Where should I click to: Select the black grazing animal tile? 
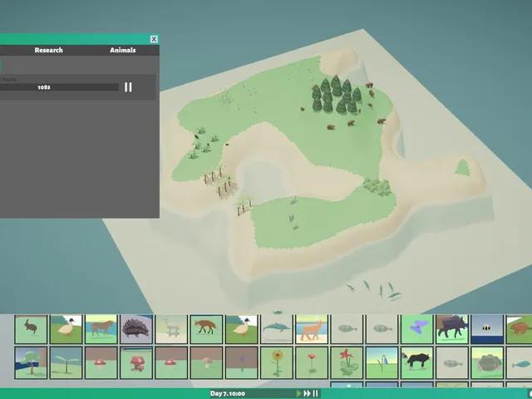tap(417, 362)
